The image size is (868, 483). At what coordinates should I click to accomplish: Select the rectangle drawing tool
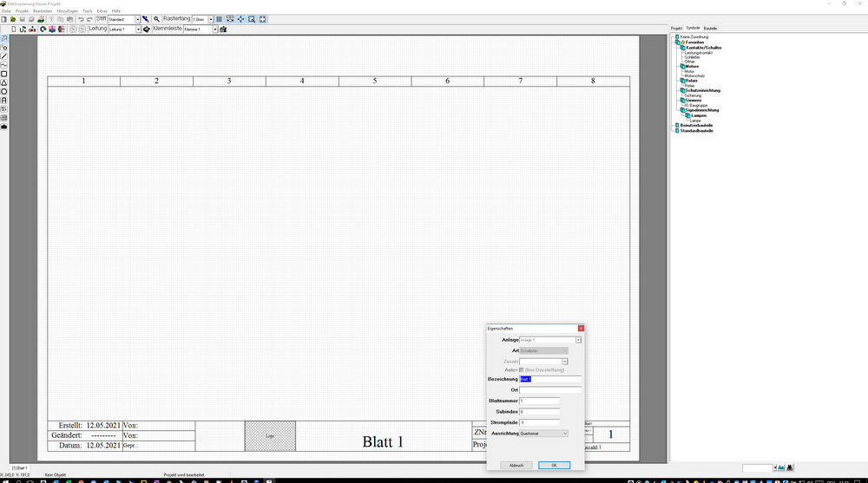(4, 74)
